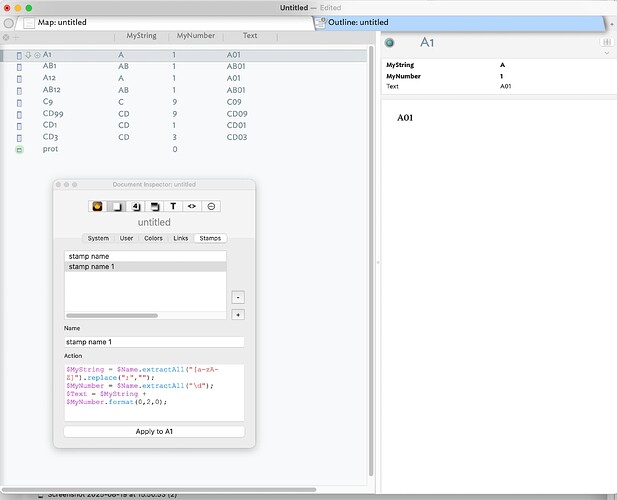617x500 pixels.
Task: Click the down-arrow icon on the A1 row
Action: click(x=28, y=55)
